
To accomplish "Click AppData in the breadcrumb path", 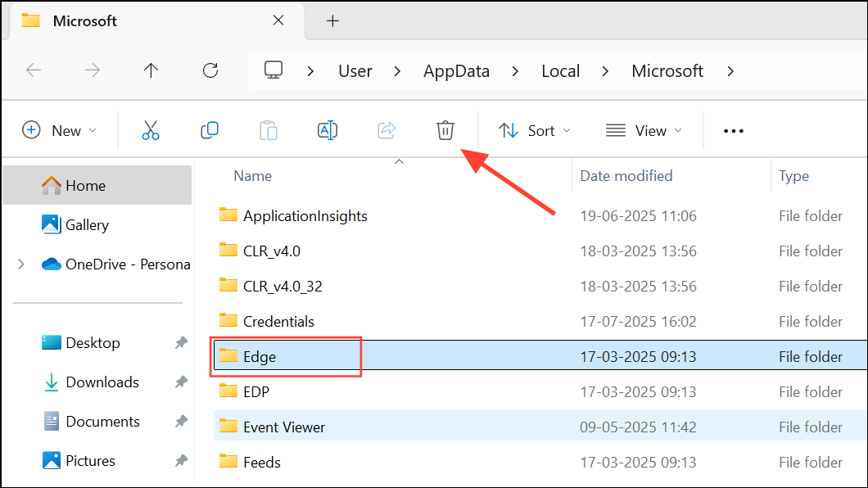I will click(x=456, y=71).
